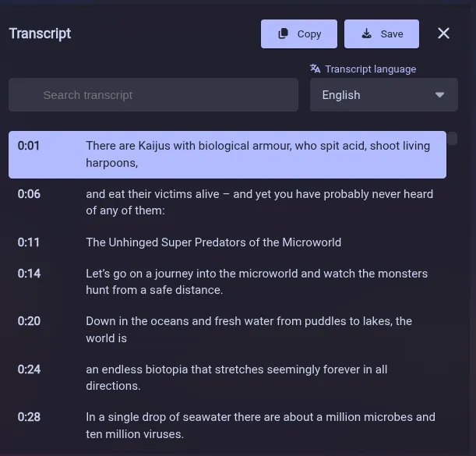Jump to the 0:01 timestamp
476x456 pixels.
click(29, 146)
